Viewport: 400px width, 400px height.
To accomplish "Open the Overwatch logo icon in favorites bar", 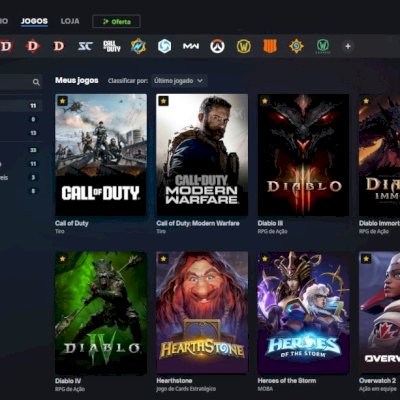I will (217, 46).
